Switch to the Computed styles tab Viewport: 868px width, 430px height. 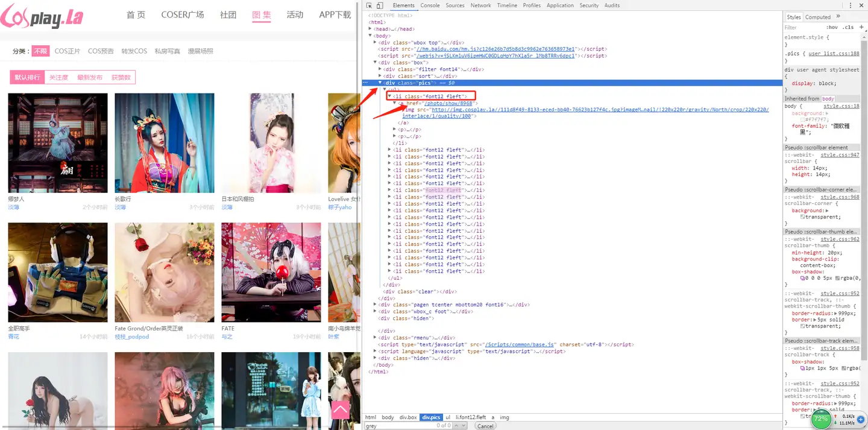pos(817,17)
